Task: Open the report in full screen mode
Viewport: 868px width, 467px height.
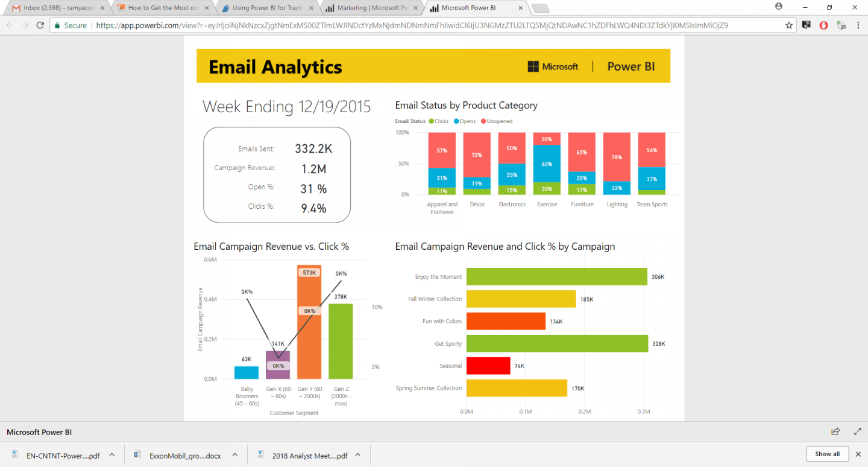Action: click(857, 431)
